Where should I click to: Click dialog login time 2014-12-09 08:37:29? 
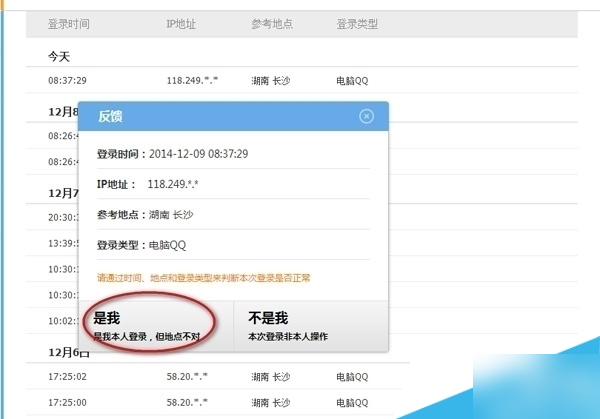199,154
